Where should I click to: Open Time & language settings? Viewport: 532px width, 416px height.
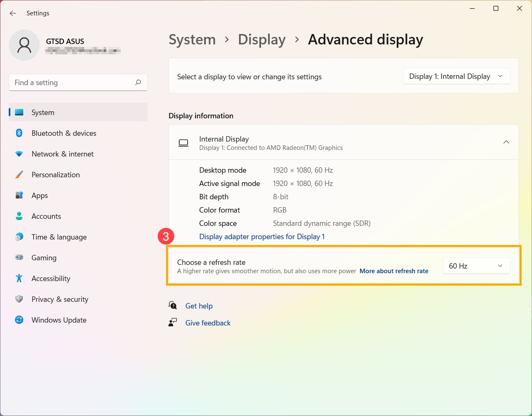(x=78, y=237)
